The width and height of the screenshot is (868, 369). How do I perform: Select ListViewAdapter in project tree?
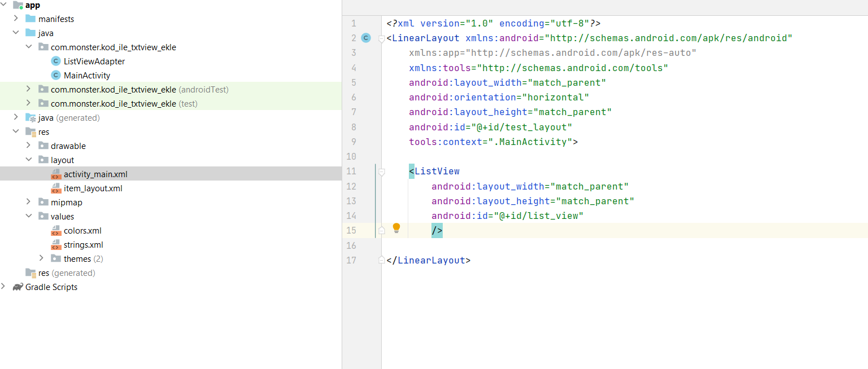point(94,61)
